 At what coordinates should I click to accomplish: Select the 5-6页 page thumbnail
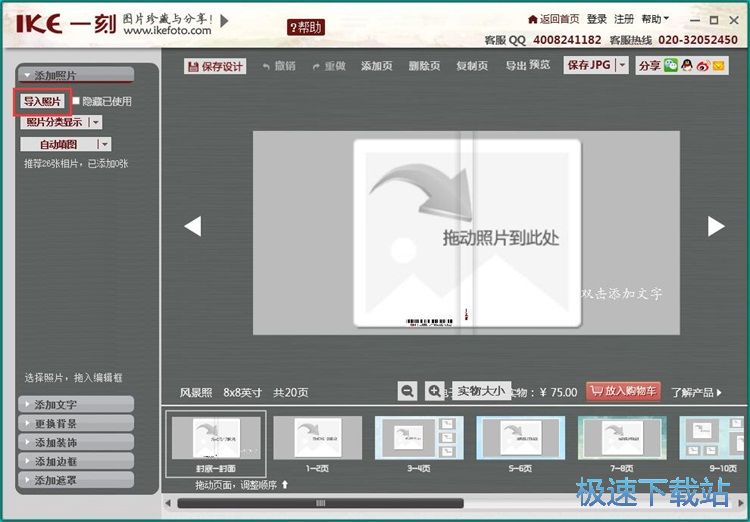pyautogui.click(x=520, y=444)
